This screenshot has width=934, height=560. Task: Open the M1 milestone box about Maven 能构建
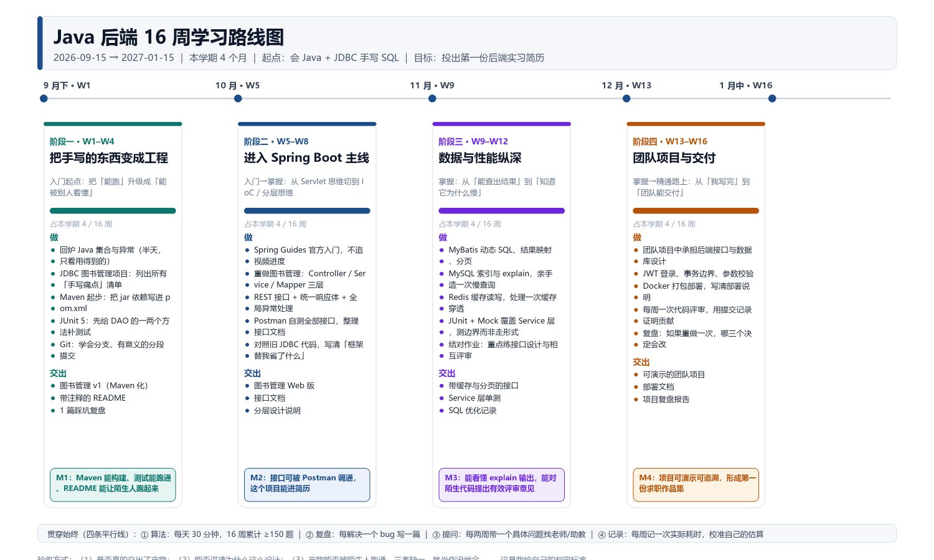click(x=113, y=485)
